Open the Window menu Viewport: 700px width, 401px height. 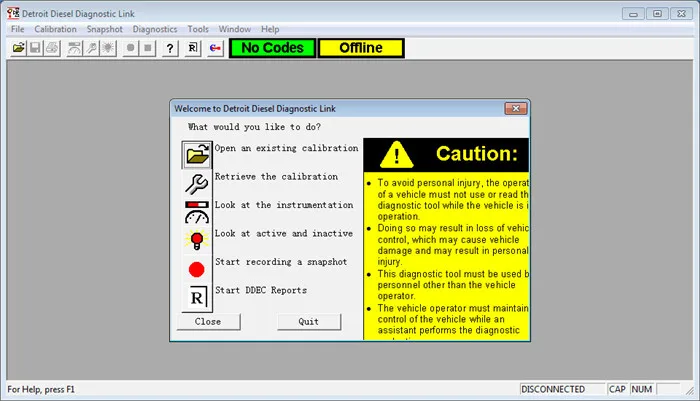tap(235, 29)
